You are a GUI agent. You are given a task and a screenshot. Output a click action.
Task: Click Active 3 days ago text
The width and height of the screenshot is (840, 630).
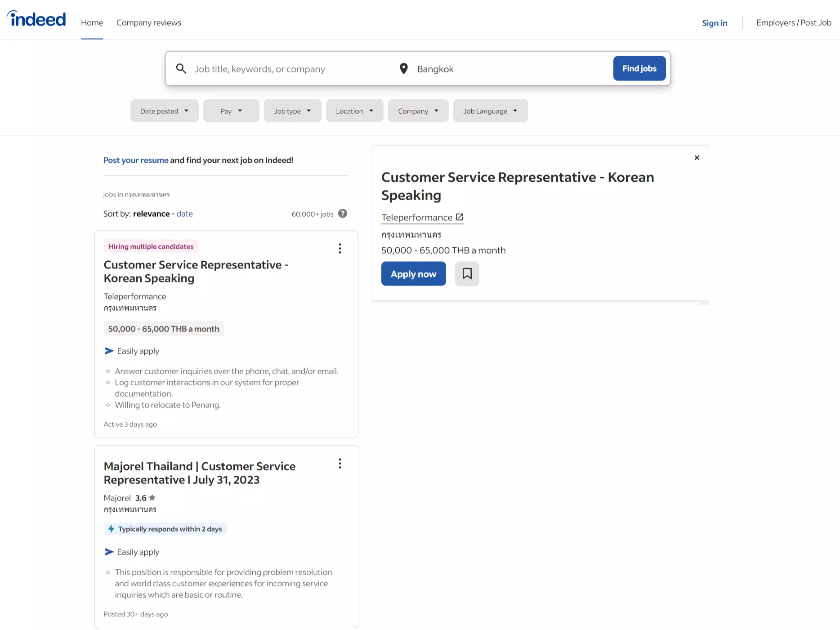tap(130, 424)
